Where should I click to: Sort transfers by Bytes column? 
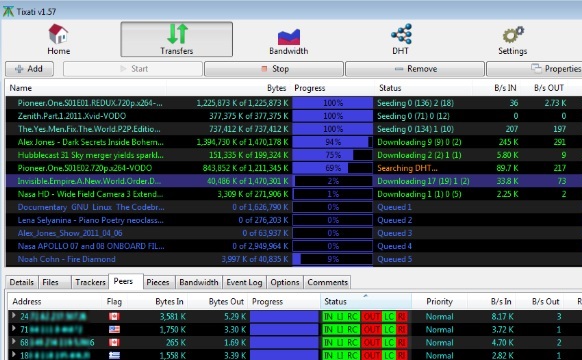[228, 88]
